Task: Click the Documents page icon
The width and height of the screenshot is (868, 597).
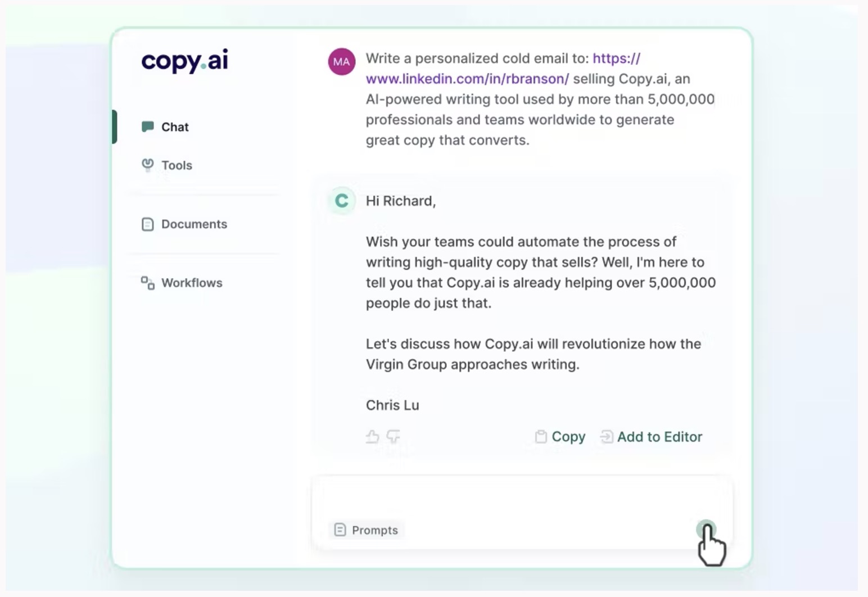Action: (x=147, y=224)
